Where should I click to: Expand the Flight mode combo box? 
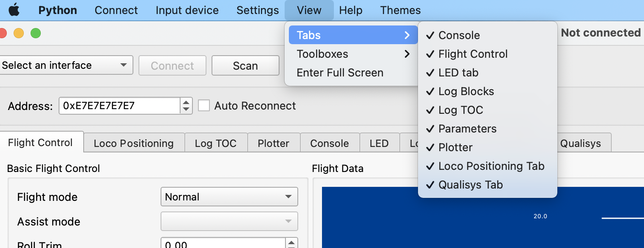click(229, 197)
